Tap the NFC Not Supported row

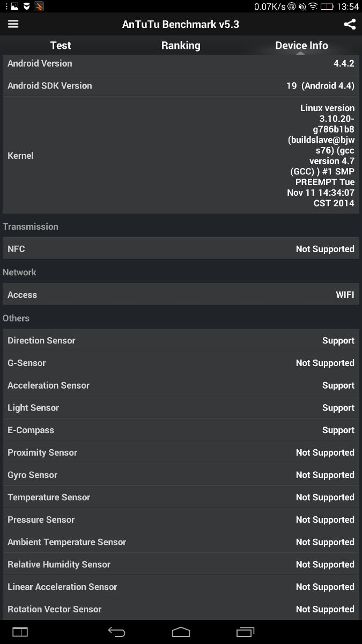pos(181,249)
